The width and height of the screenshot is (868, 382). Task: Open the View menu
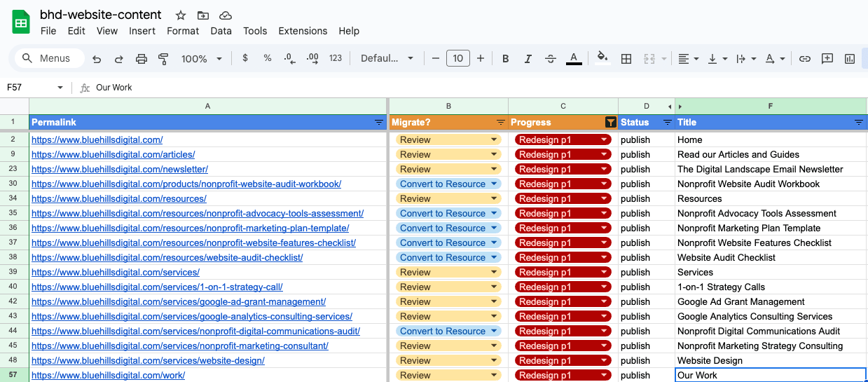107,31
